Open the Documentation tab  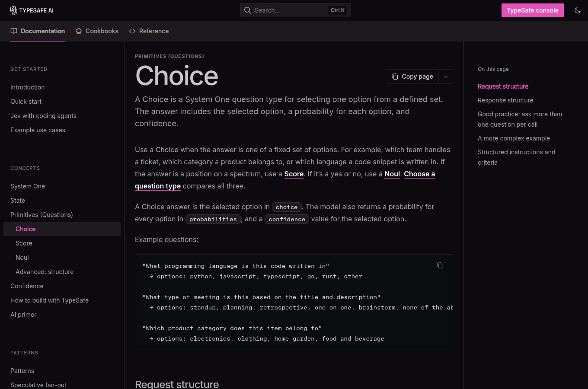click(38, 31)
